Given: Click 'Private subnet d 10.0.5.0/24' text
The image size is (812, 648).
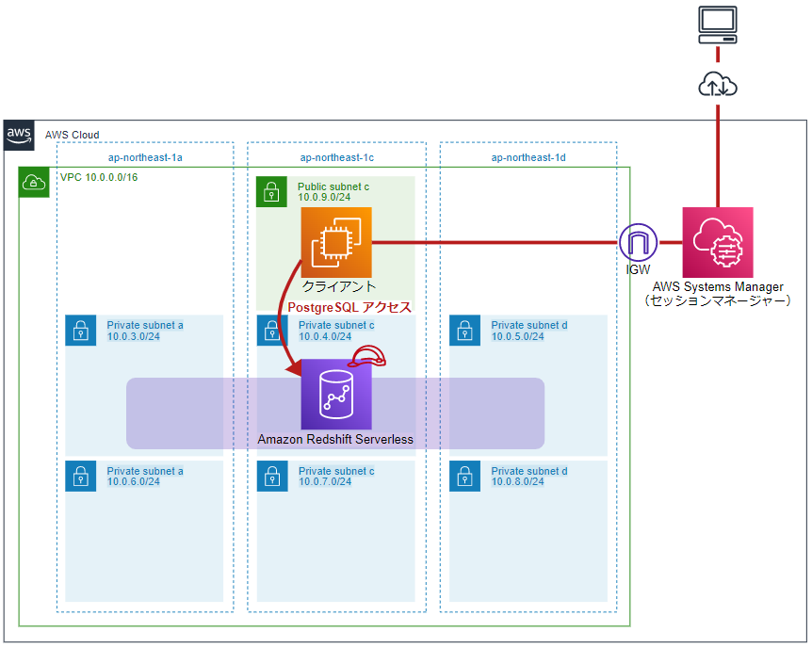Looking at the screenshot, I should (529, 331).
